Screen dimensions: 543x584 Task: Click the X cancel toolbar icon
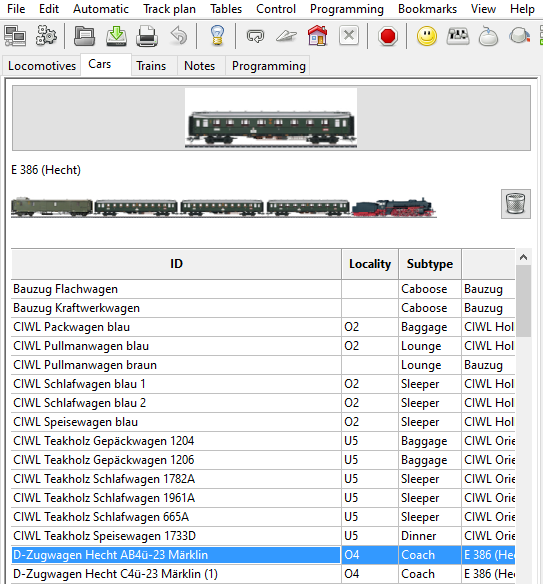coord(349,36)
